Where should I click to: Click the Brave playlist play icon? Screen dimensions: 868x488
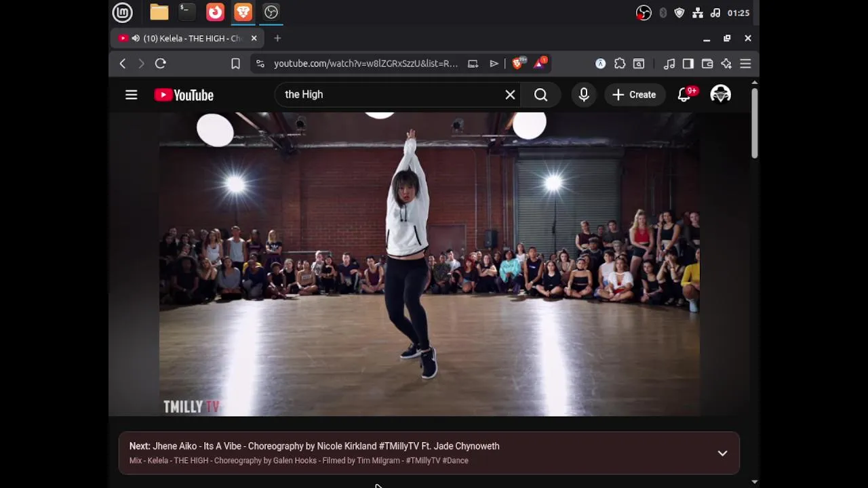[x=494, y=64]
